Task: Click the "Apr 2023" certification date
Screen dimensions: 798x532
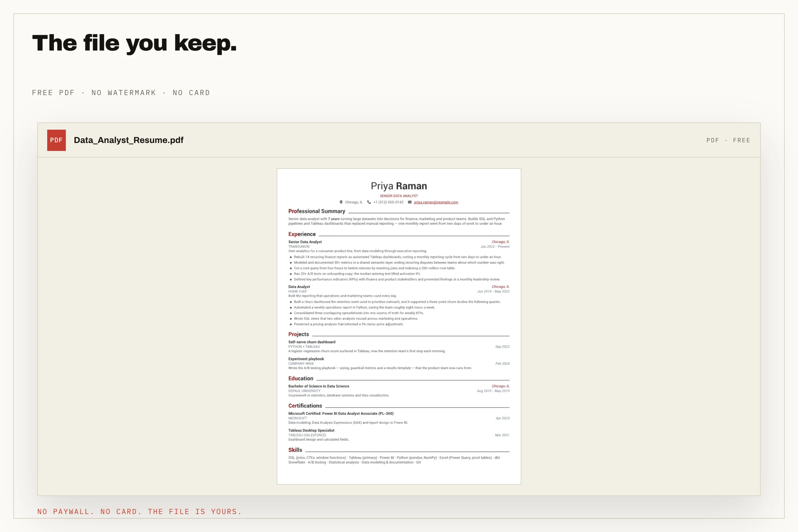Action: point(503,418)
